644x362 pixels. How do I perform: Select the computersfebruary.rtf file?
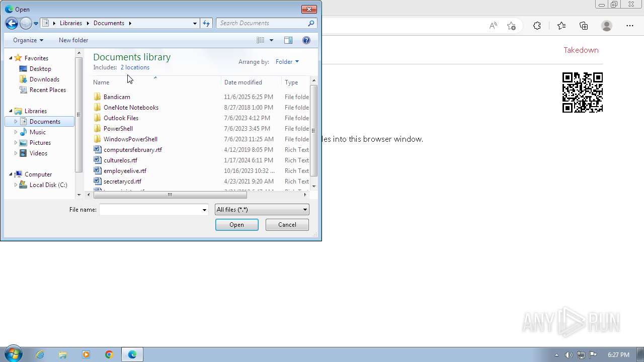[133, 150]
